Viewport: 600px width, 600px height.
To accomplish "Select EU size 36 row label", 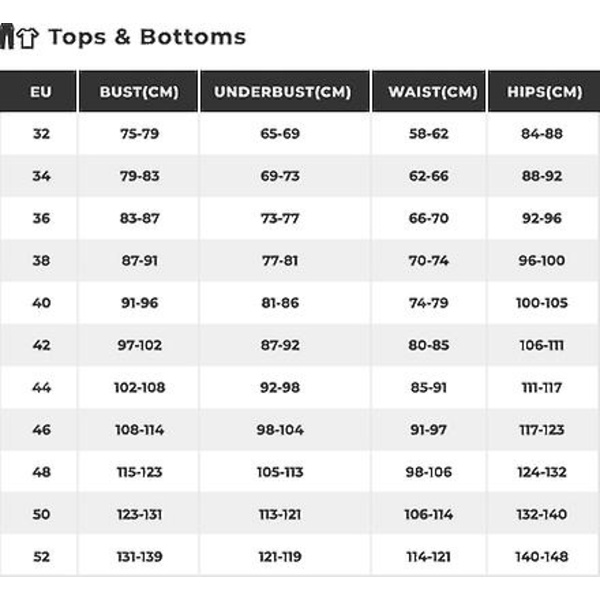I will [40, 218].
